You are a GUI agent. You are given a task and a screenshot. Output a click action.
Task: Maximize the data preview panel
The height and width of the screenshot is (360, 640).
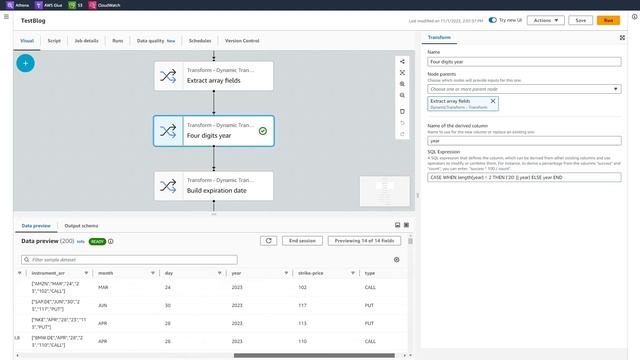407,225
